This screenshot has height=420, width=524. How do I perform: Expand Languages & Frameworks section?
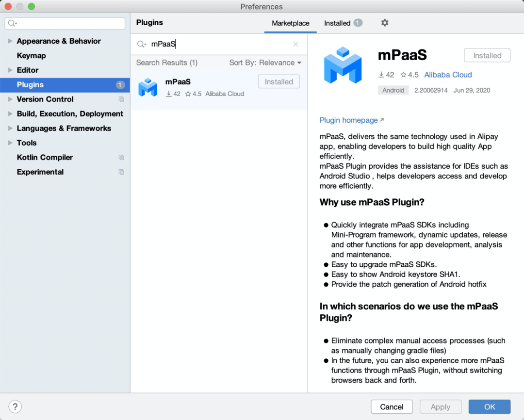pos(10,129)
